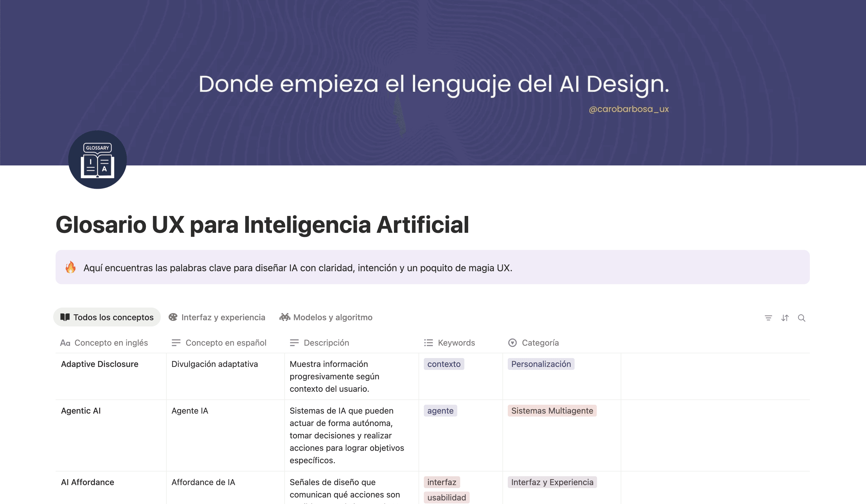The width and height of the screenshot is (866, 504).
Task: Open the 'Concepto en inglés' column header
Action: [x=104, y=342]
